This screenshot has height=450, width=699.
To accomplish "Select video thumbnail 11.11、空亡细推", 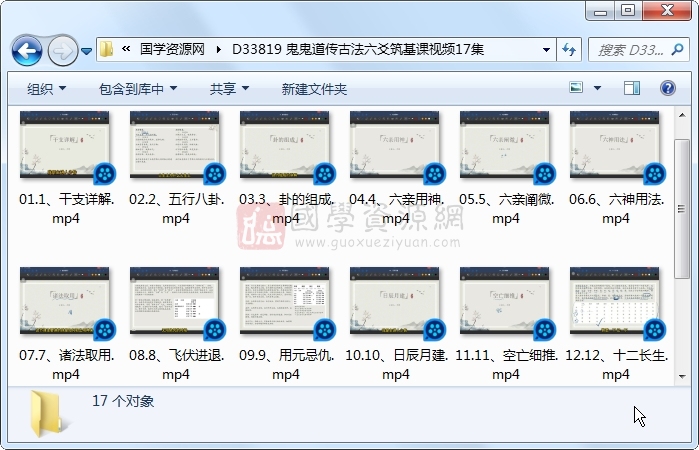I will [504, 301].
